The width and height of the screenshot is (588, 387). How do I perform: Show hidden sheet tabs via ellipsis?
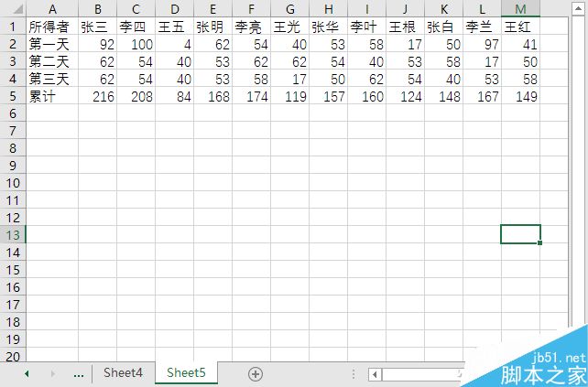[79, 374]
